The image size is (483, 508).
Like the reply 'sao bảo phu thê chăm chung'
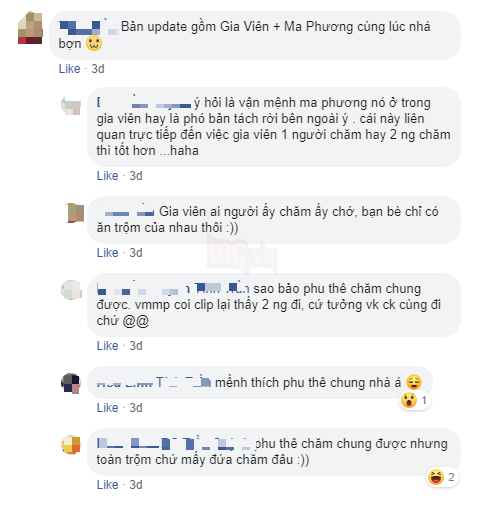tap(107, 346)
